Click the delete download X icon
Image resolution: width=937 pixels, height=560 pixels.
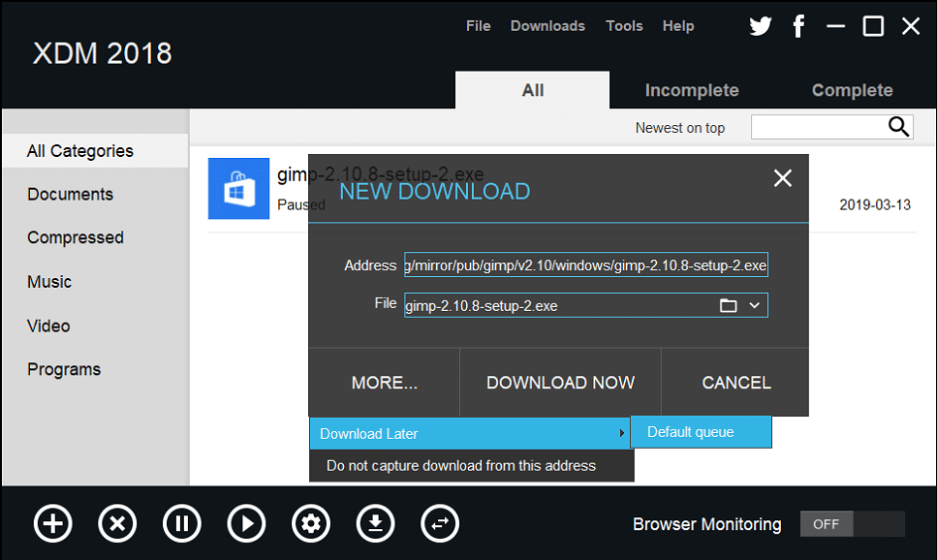117,523
